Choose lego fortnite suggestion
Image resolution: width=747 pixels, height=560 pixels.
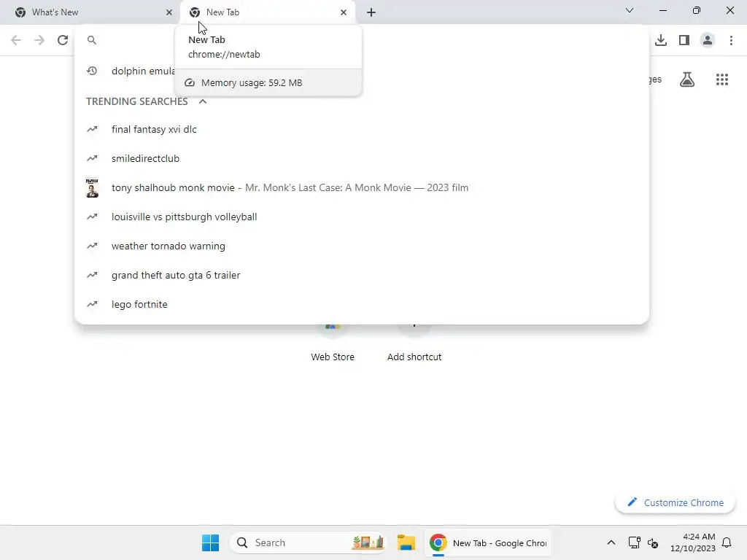pos(362,304)
